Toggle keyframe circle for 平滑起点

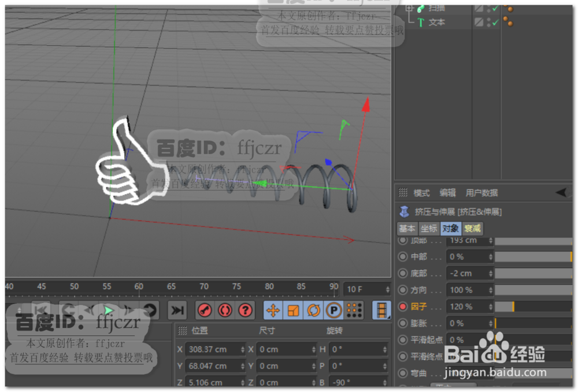point(403,339)
